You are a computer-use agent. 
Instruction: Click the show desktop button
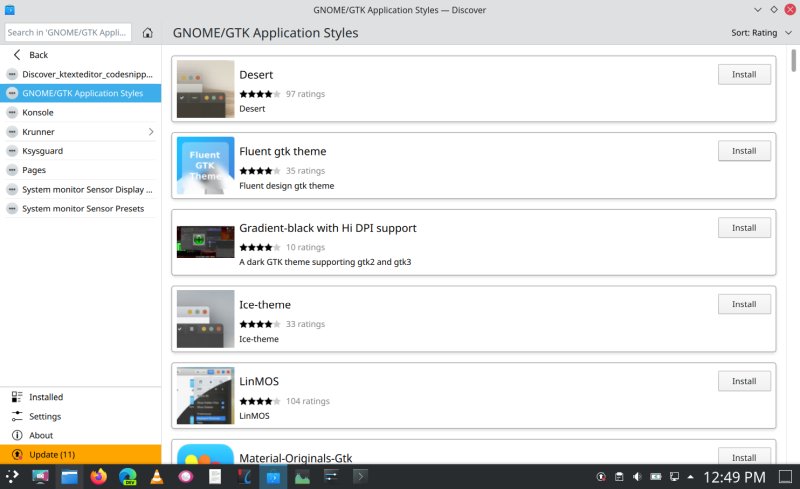(x=786, y=477)
